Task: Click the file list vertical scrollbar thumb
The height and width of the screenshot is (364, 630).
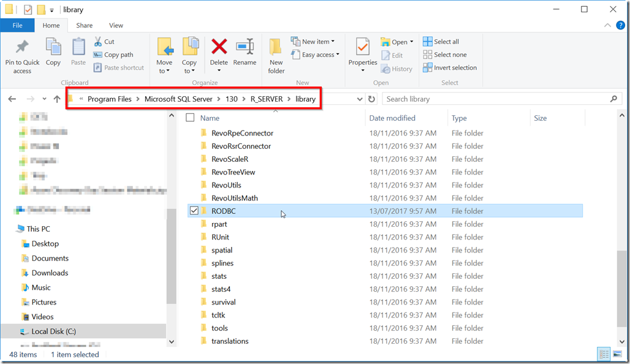Action: pyautogui.click(x=621, y=289)
